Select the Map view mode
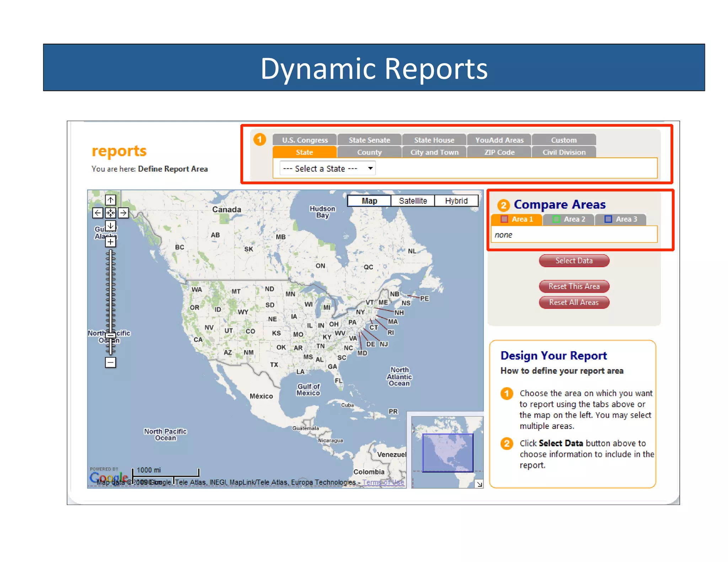This screenshot has width=728, height=562. click(369, 201)
